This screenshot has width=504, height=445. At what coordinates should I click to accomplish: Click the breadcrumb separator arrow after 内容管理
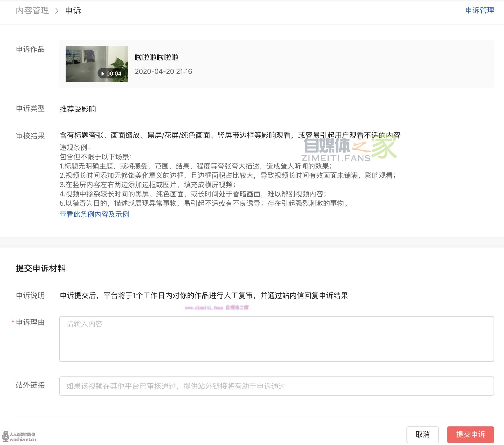pyautogui.click(x=56, y=11)
